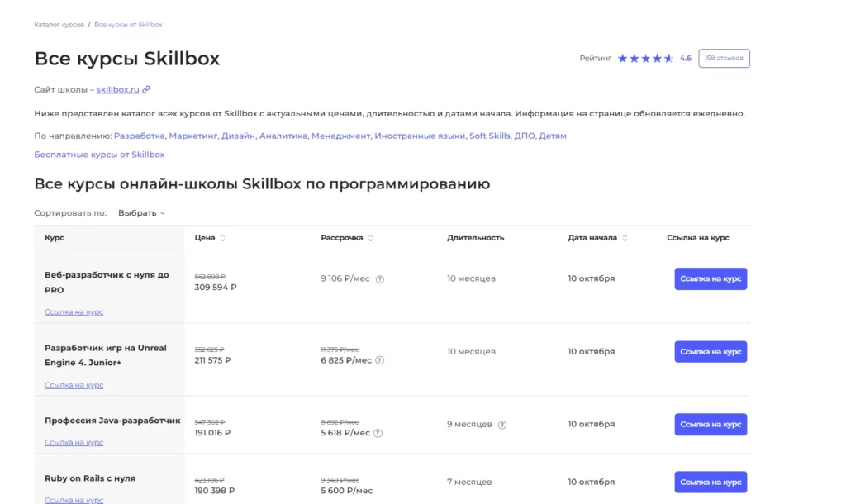Viewport: 846px width, 504px height.
Task: Click the sort arrows icon next to Цена
Action: point(222,238)
